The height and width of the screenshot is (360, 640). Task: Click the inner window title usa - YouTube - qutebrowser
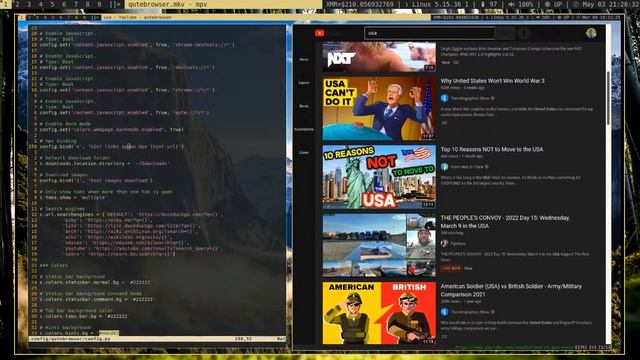tap(137, 18)
